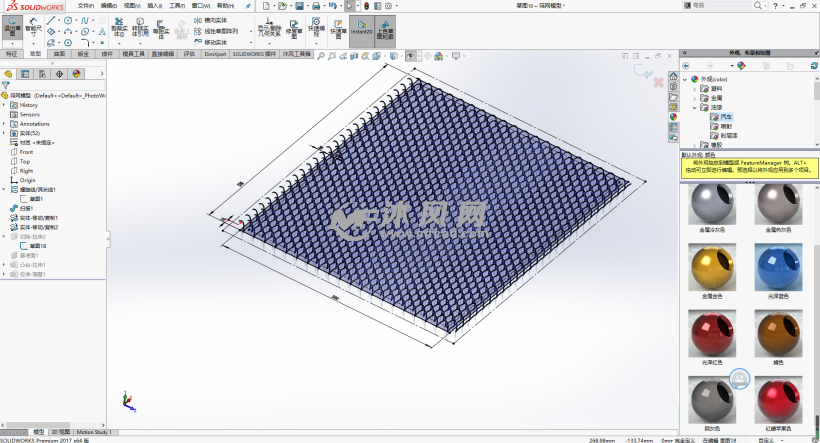Select the Front plane in the tree
The width and height of the screenshot is (820, 443).
(x=26, y=152)
